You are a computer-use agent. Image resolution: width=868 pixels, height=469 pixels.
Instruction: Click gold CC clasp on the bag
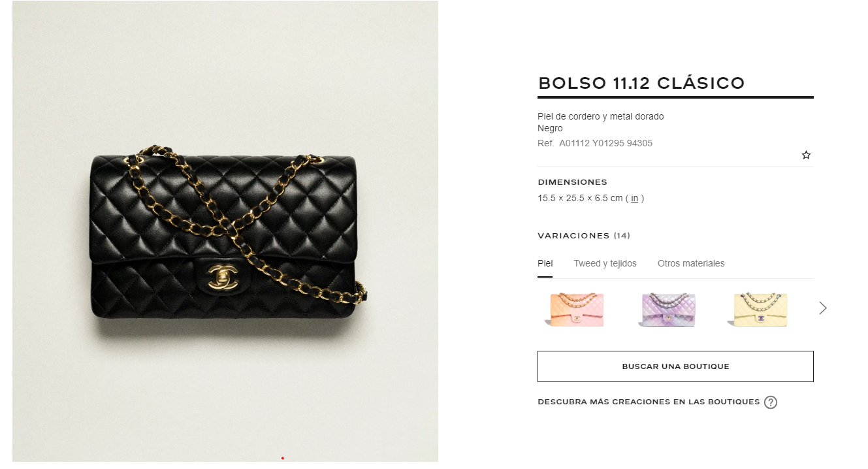click(222, 277)
